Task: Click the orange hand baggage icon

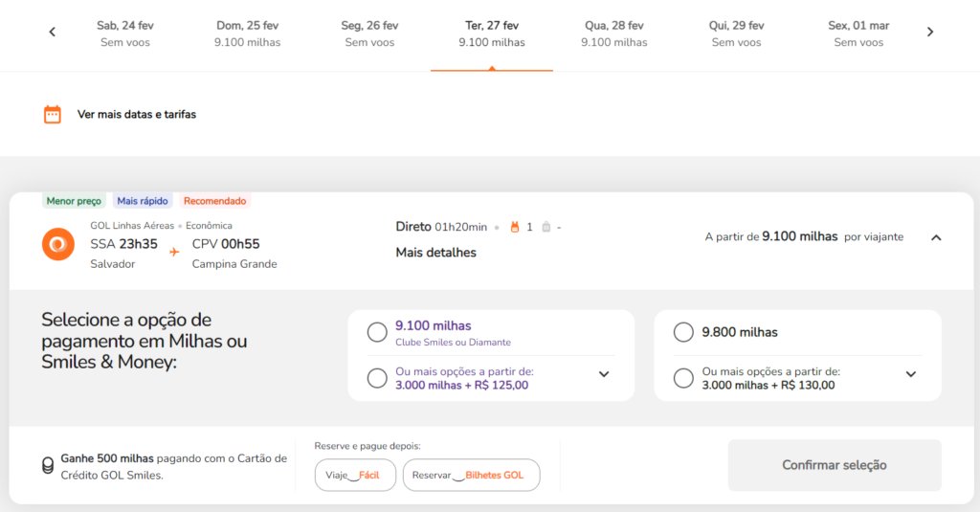Action: [x=514, y=227]
